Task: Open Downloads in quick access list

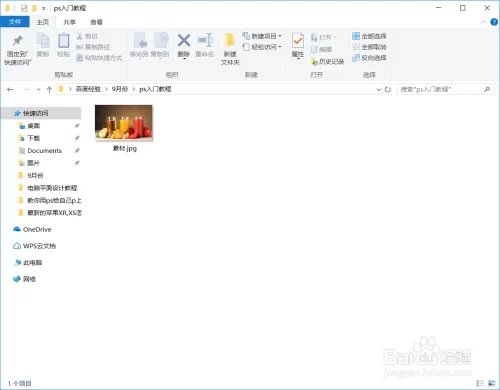Action: [x=33, y=138]
